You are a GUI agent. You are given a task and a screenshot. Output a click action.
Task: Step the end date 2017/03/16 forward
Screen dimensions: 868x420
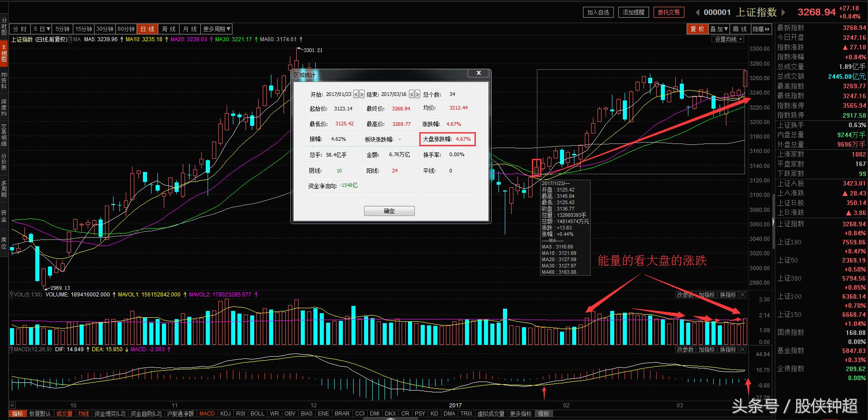(x=417, y=94)
